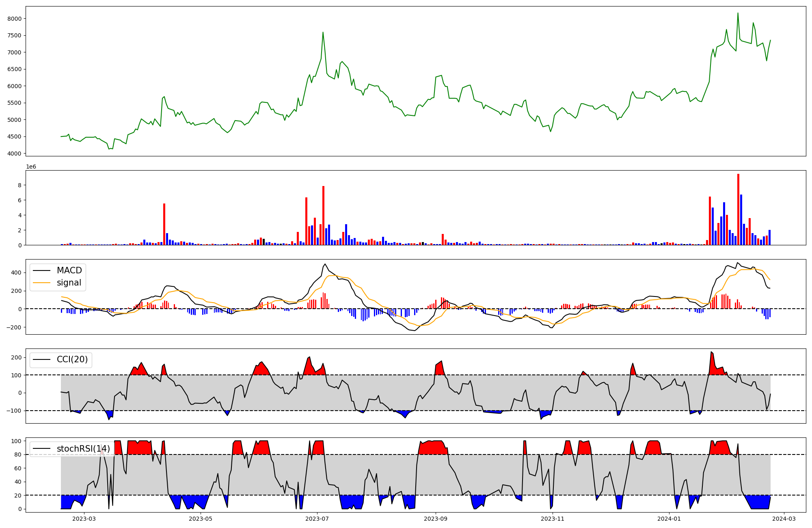Click the signal legend text
812x528 pixels.
pyautogui.click(x=69, y=283)
